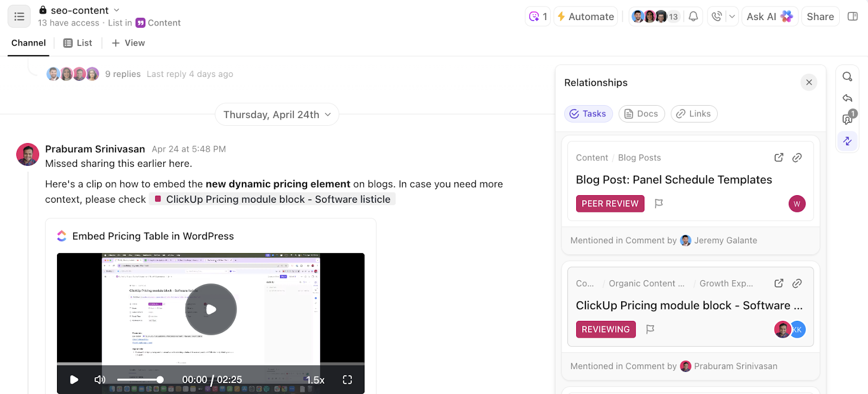The image size is (868, 394).
Task: Mute the video volume speaker
Action: (x=100, y=380)
